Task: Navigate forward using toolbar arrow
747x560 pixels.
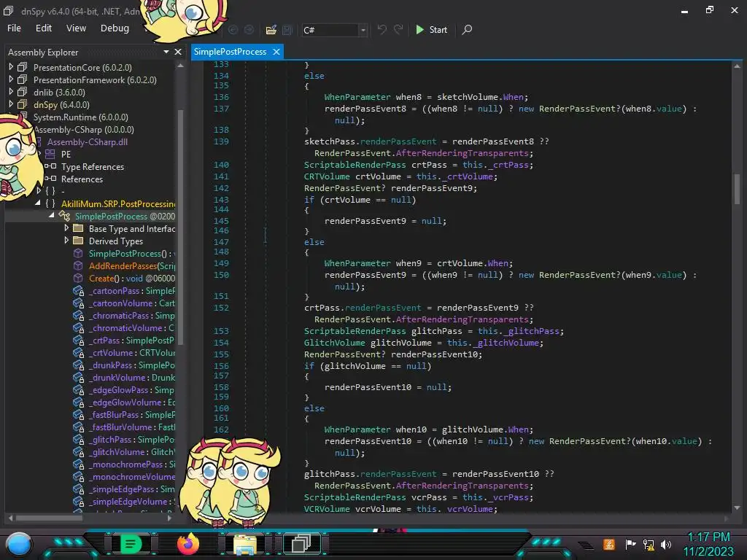Action: [x=249, y=30]
